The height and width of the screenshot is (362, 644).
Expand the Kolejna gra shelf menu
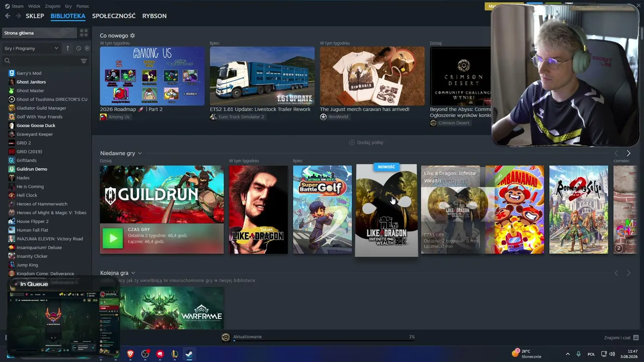coord(133,273)
